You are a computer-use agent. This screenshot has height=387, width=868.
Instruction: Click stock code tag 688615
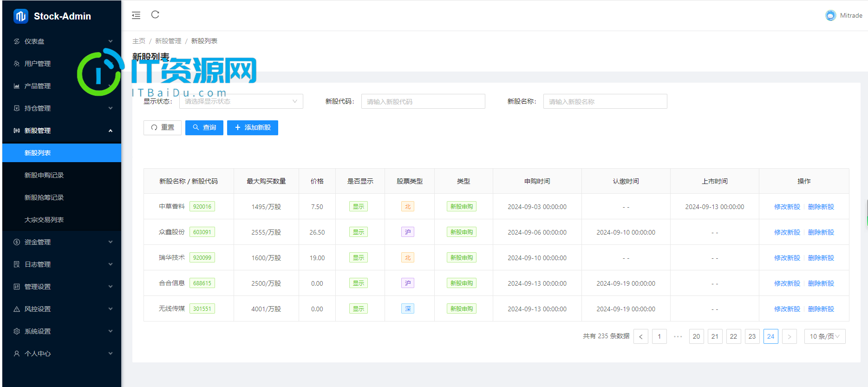(x=202, y=283)
